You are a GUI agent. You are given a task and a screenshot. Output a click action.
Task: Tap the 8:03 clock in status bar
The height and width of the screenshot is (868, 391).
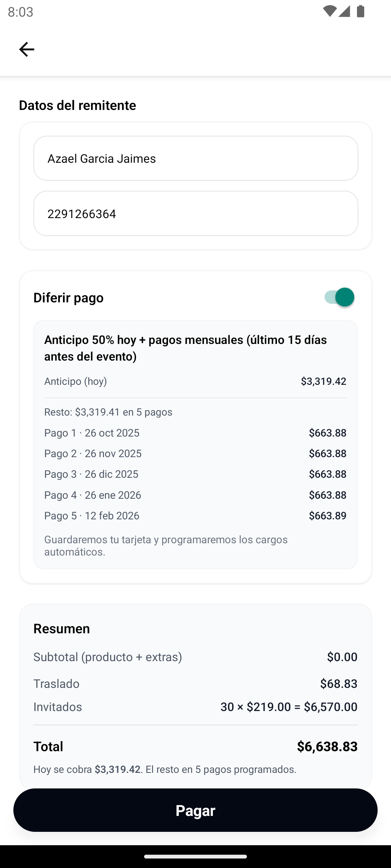[x=21, y=12]
